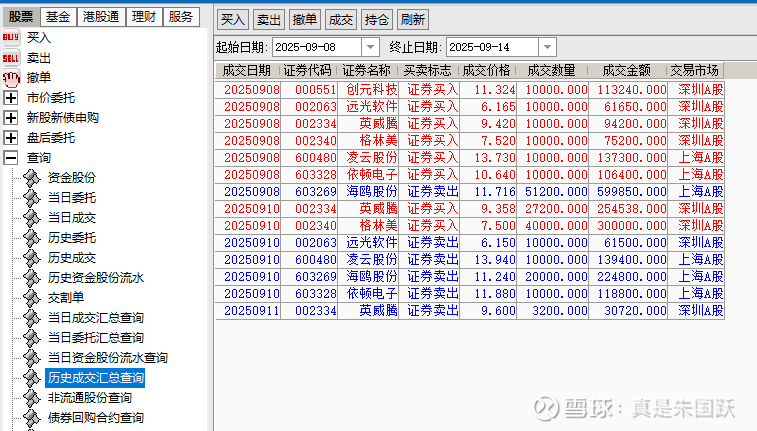757x431 pixels.
Task: Click the 英威腾 sell row dated 20250911
Action: 469,311
